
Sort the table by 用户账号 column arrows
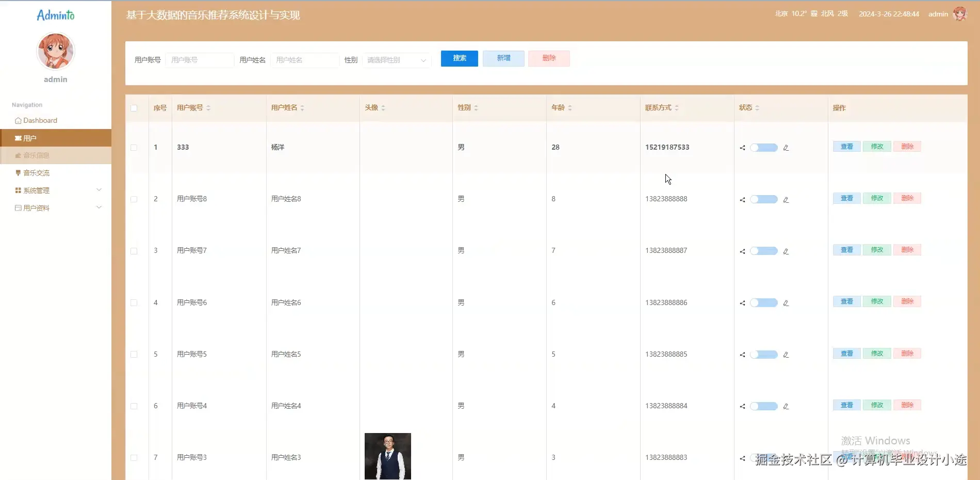click(208, 108)
